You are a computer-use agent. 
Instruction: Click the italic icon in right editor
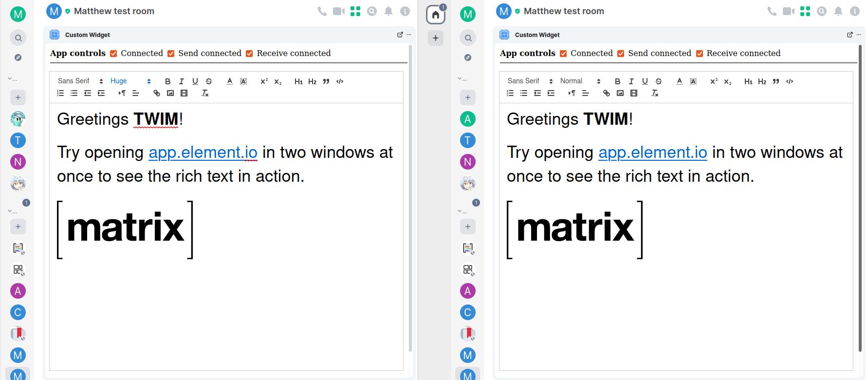[631, 81]
